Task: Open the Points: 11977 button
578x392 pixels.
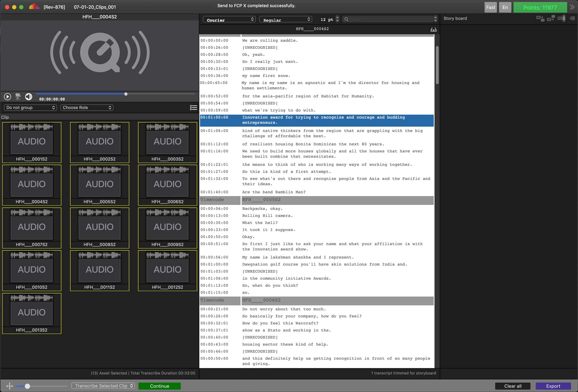Action: pyautogui.click(x=540, y=7)
